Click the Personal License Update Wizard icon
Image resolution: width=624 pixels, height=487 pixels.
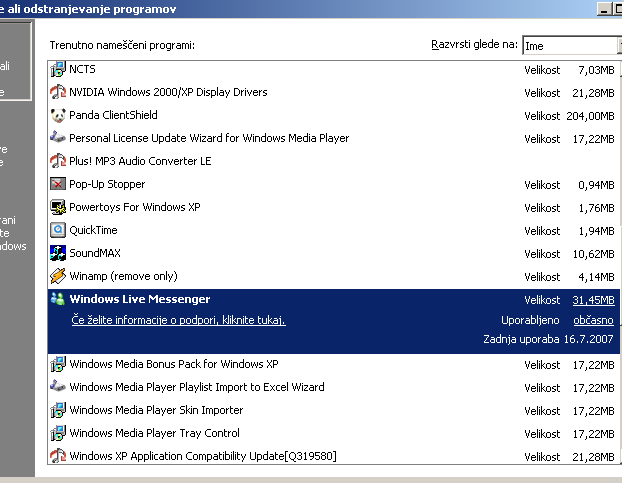pyautogui.click(x=58, y=138)
